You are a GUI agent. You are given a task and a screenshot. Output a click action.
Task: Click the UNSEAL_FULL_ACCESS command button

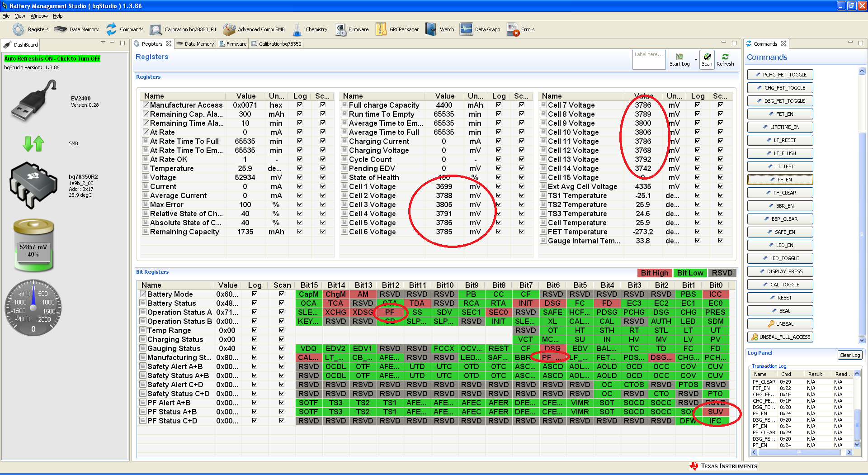[780, 337]
